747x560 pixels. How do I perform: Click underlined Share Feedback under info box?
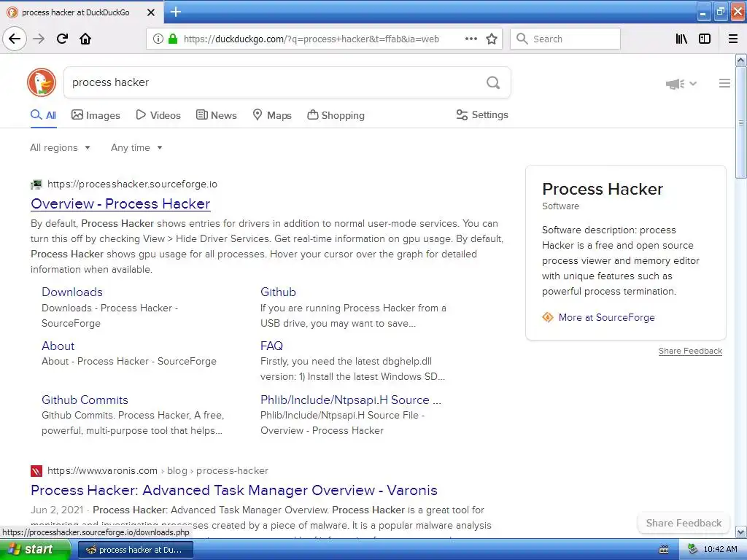[690, 351]
